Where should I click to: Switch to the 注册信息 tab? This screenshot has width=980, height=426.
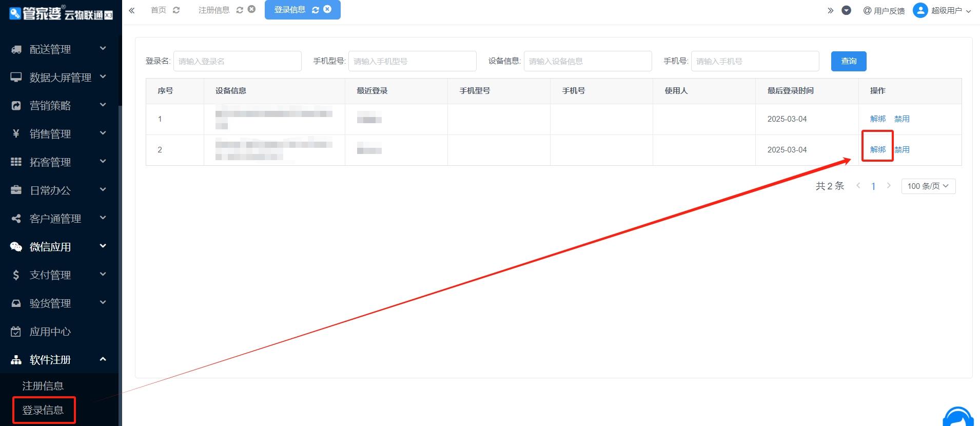(x=214, y=10)
